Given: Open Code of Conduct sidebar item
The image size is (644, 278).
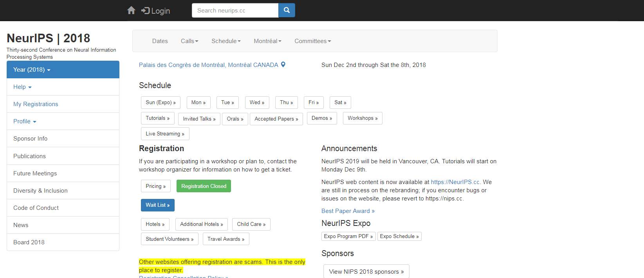Looking at the screenshot, I should [x=63, y=208].
